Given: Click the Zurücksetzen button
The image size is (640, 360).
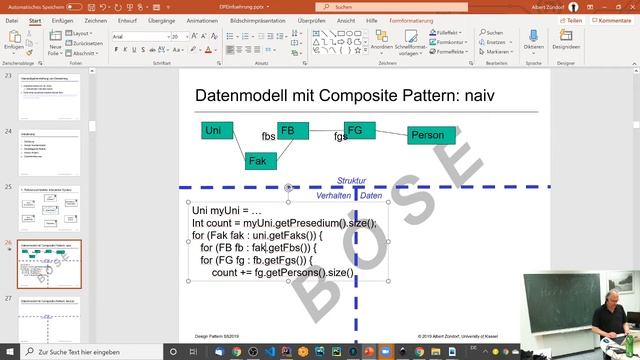Looking at the screenshot, I should [x=84, y=43].
